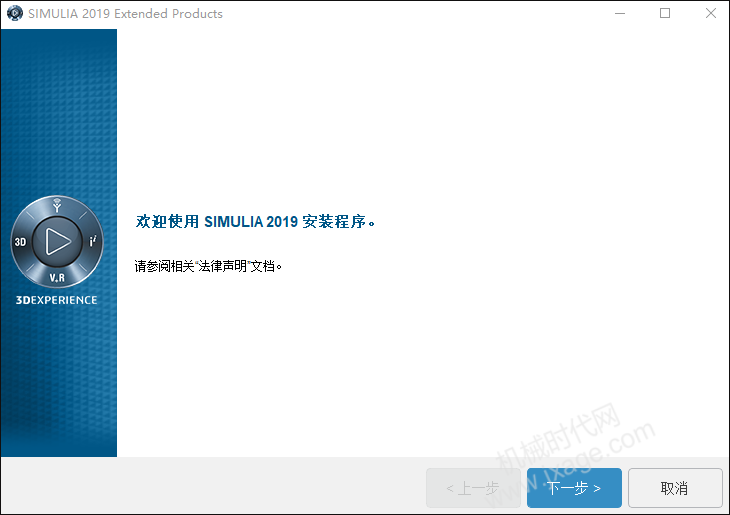
Task: Click the 3D quadrant of the compass
Action: (20, 242)
